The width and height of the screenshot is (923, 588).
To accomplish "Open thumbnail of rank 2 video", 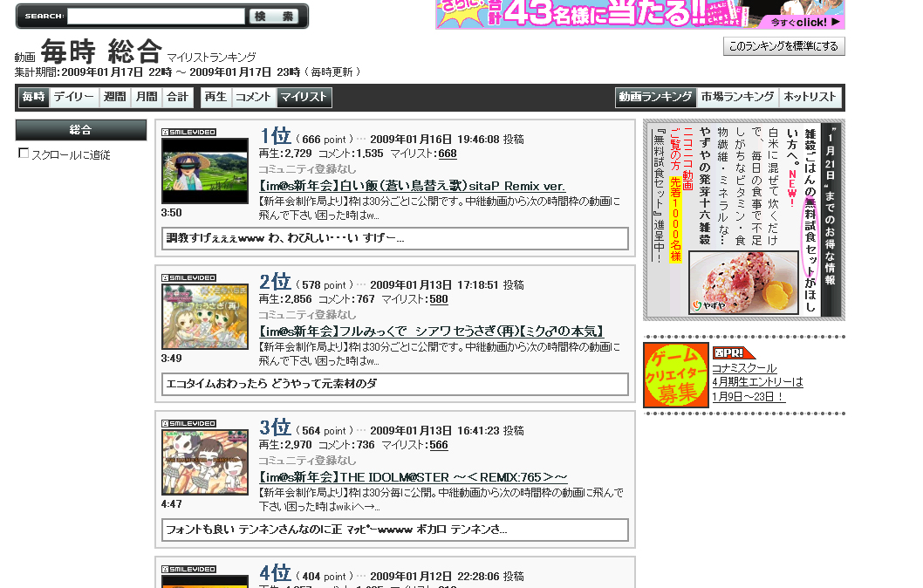I will click(x=205, y=317).
